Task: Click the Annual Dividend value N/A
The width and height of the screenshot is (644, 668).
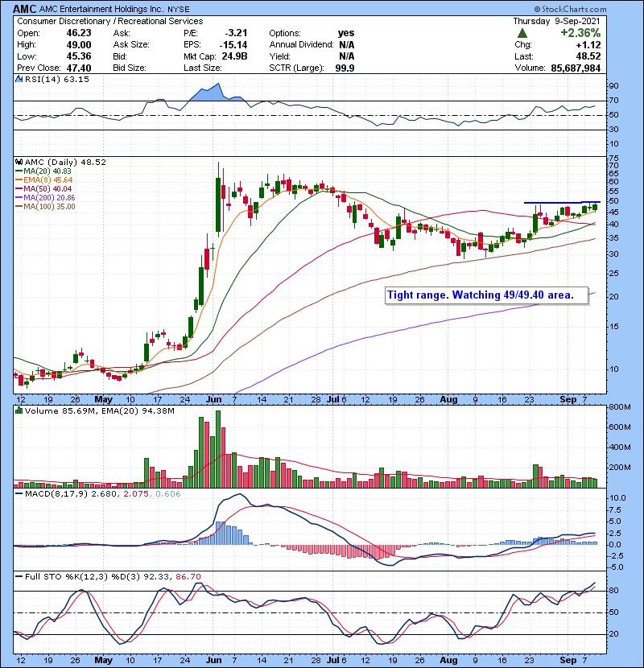Action: [346, 45]
